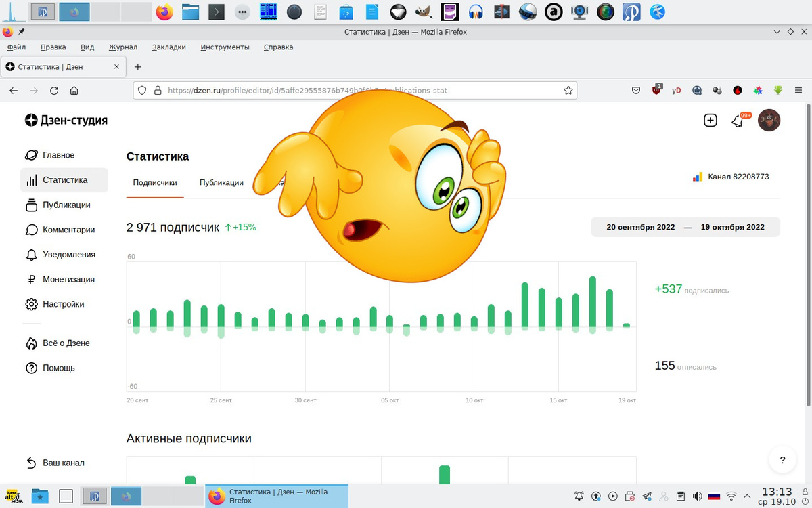Open Настройки in the sidebar

(x=63, y=304)
